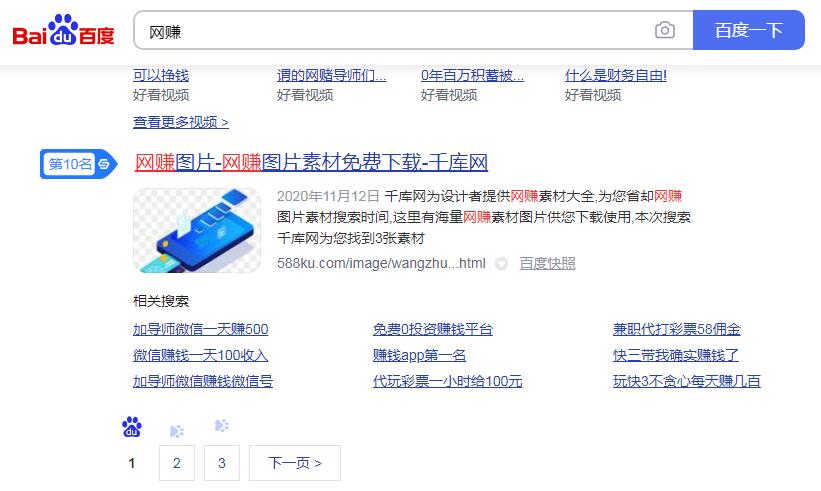
Task: Select related search 兼职代打彩票58佣金
Action: tap(676, 329)
